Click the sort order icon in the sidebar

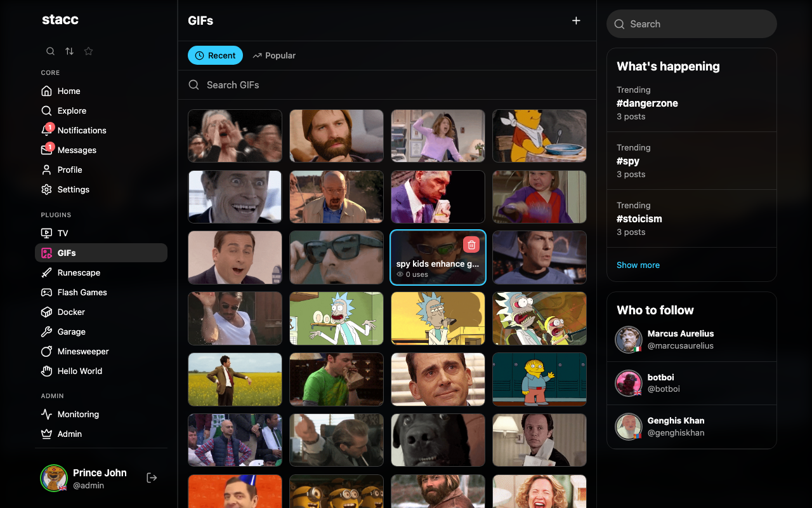click(x=69, y=51)
